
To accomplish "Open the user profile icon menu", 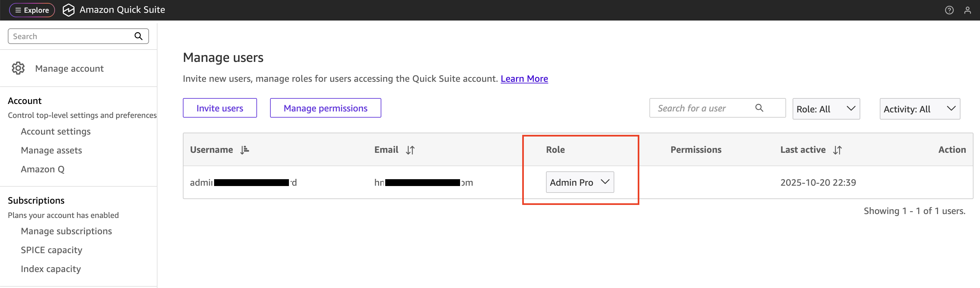I will tap(967, 10).
